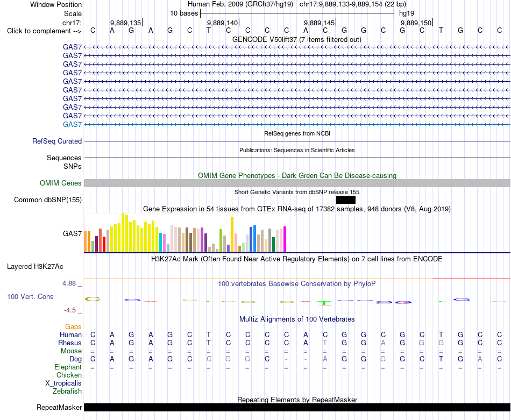Click the Gaps label in Multiz track
The height and width of the screenshot is (420, 511).
(x=73, y=326)
